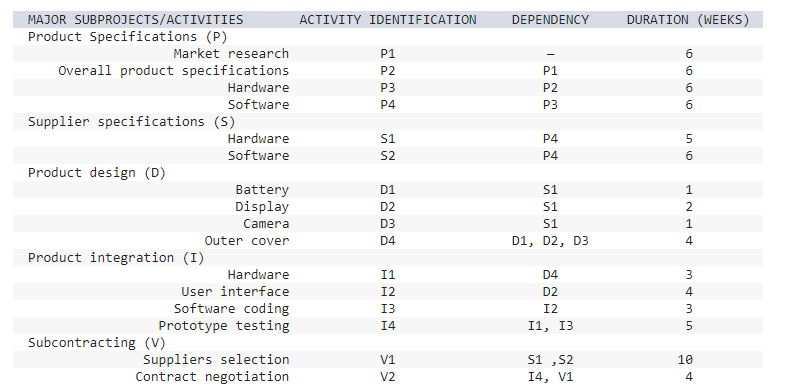
Task: Click the MAJOR SUBPROJECTS/ACTIVITIES column header
Action: (x=135, y=20)
